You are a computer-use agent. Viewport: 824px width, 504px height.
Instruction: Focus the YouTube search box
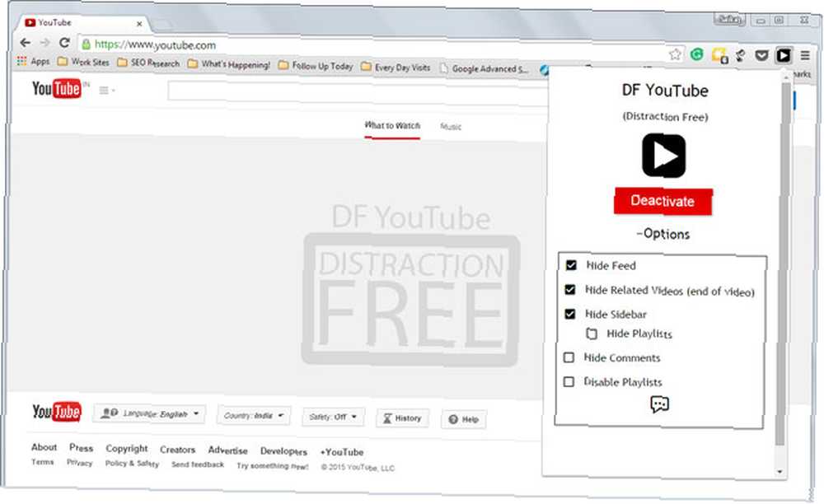point(358,91)
